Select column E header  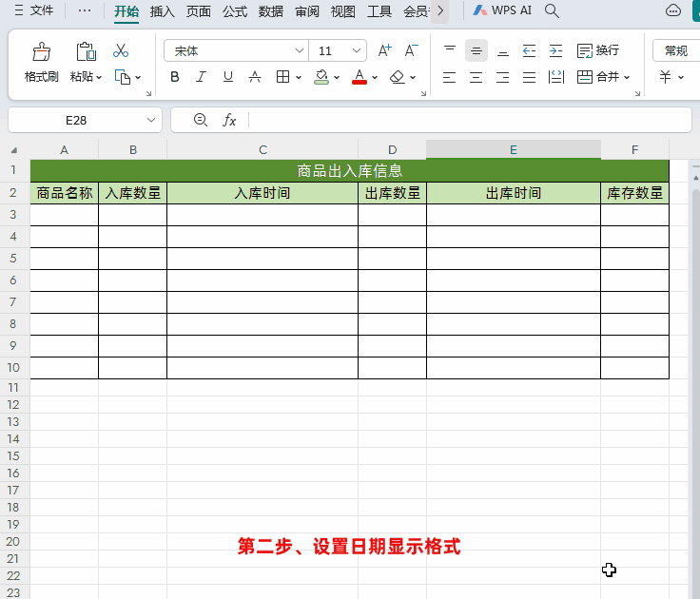pyautogui.click(x=514, y=150)
